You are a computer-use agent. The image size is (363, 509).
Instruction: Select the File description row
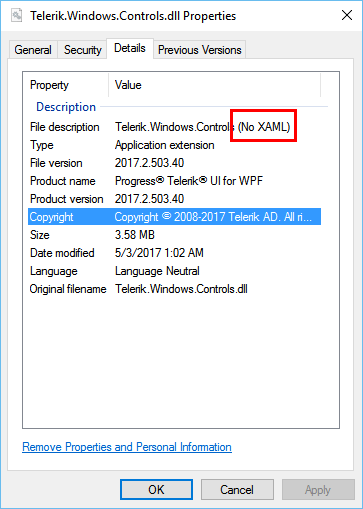(174, 127)
